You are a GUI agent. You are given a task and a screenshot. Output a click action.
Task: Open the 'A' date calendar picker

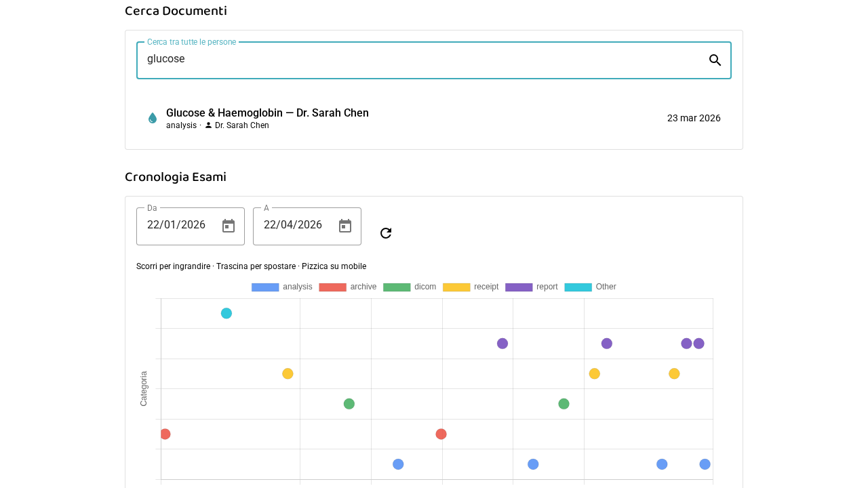pos(345,226)
